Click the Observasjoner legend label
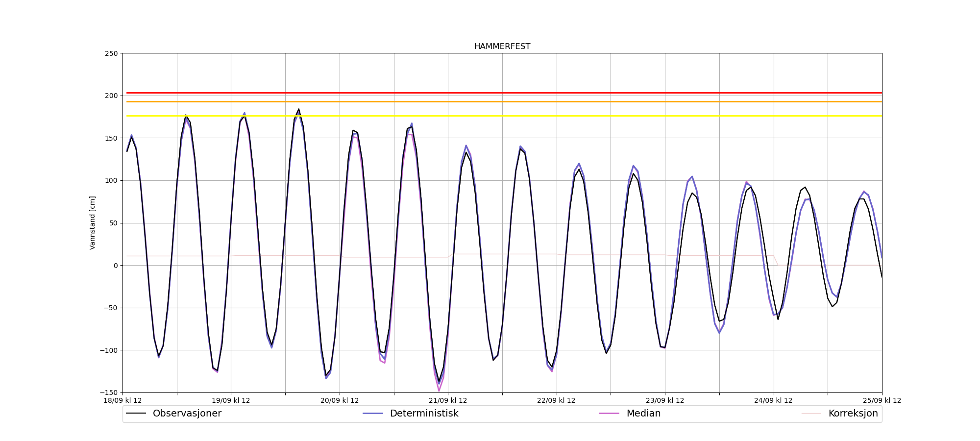This screenshot has height=441, width=980. pyautogui.click(x=187, y=414)
